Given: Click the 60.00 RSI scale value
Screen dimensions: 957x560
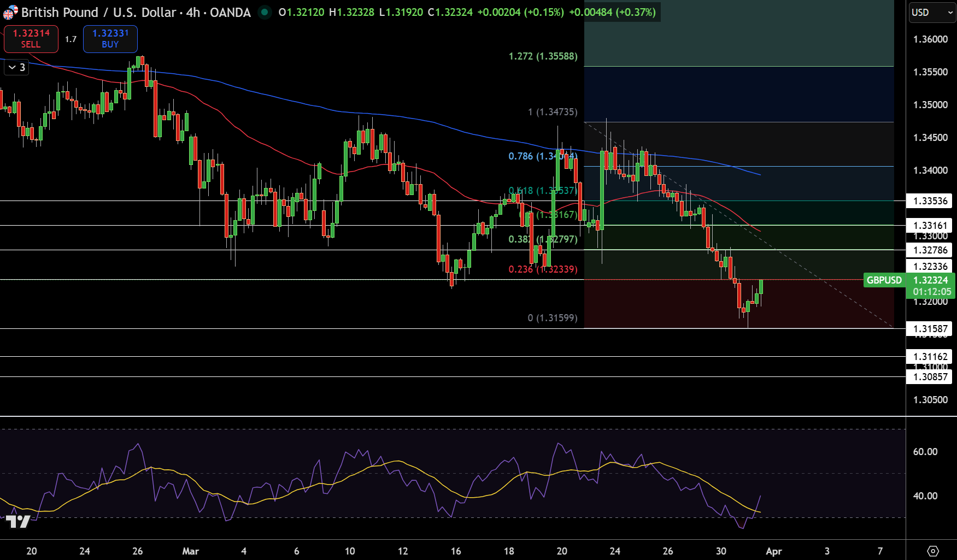Looking at the screenshot, I should (x=925, y=452).
